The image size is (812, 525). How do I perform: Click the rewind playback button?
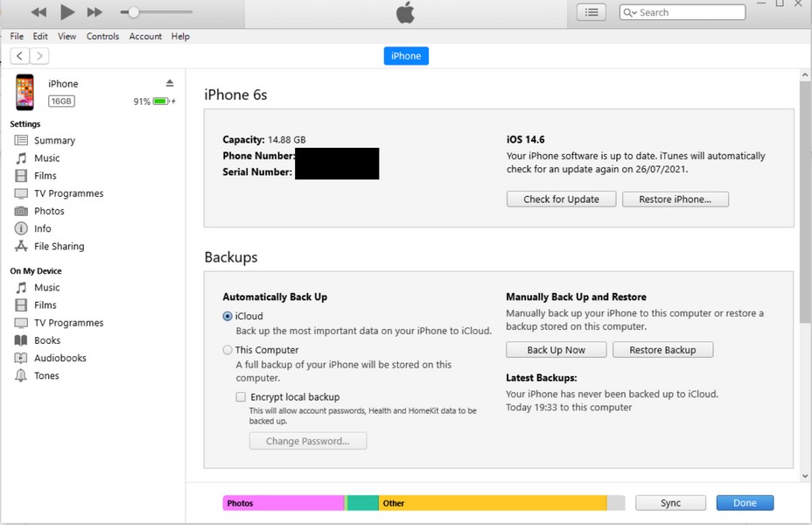coord(38,12)
